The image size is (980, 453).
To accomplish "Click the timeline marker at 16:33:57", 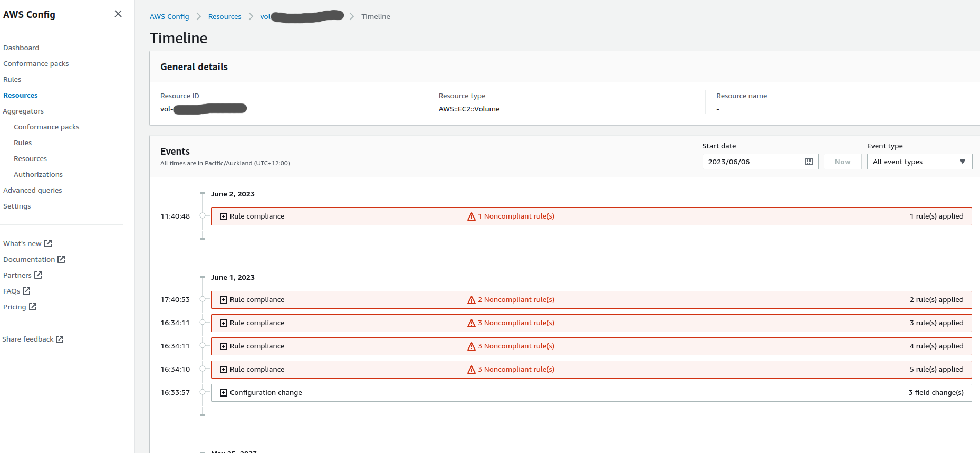I will (x=203, y=392).
